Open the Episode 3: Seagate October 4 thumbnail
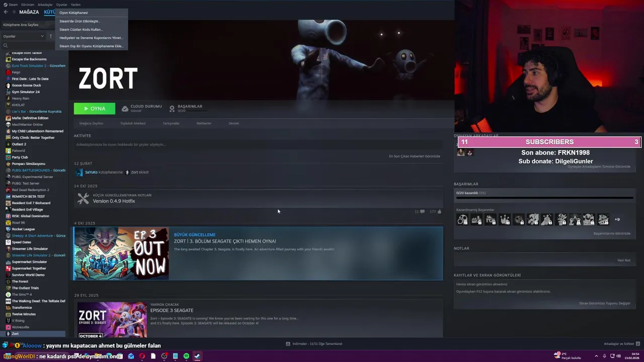The height and width of the screenshot is (362, 644). click(x=112, y=319)
